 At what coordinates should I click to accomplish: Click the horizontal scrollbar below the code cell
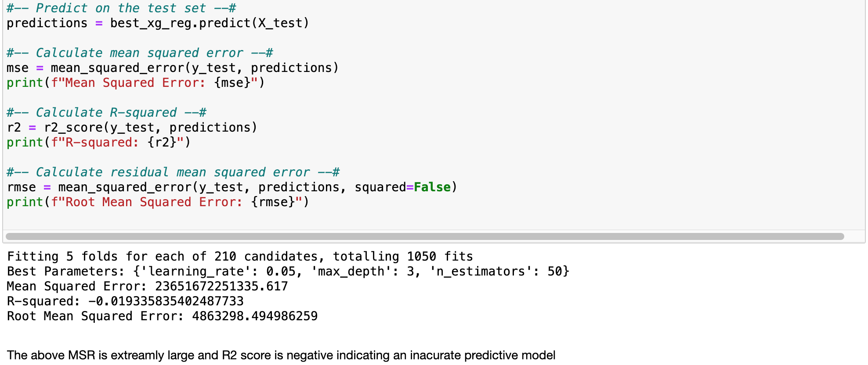coord(424,236)
